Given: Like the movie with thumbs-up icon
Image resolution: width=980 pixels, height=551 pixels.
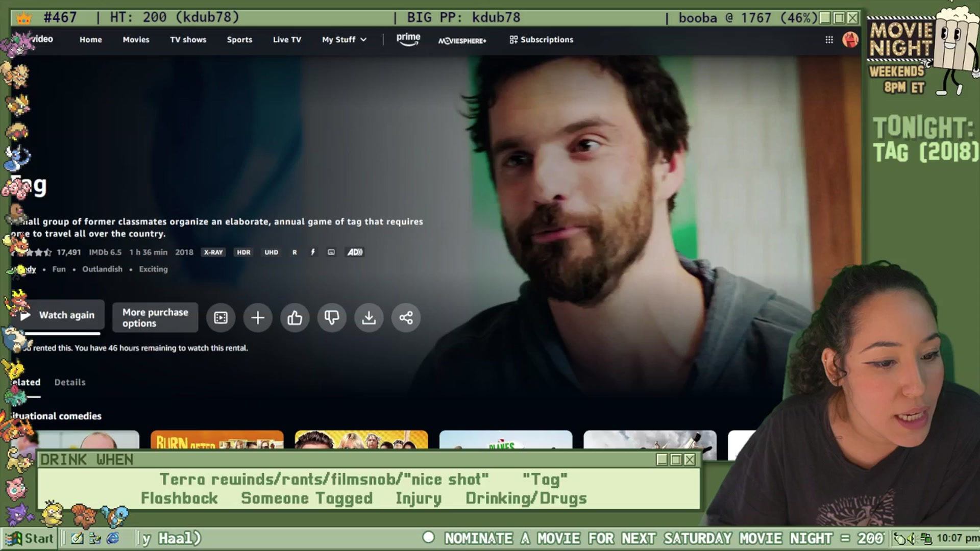Looking at the screenshot, I should click(295, 318).
